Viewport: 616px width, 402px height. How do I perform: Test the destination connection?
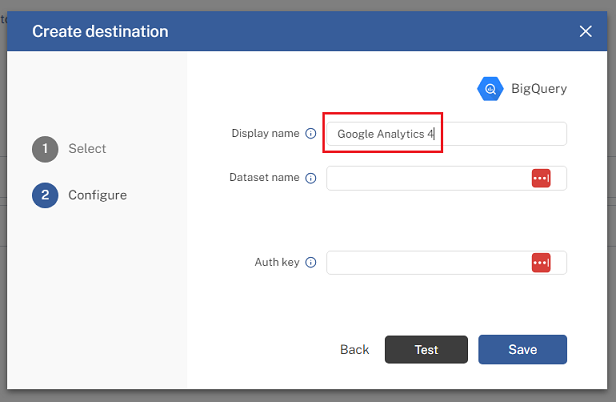pos(426,349)
